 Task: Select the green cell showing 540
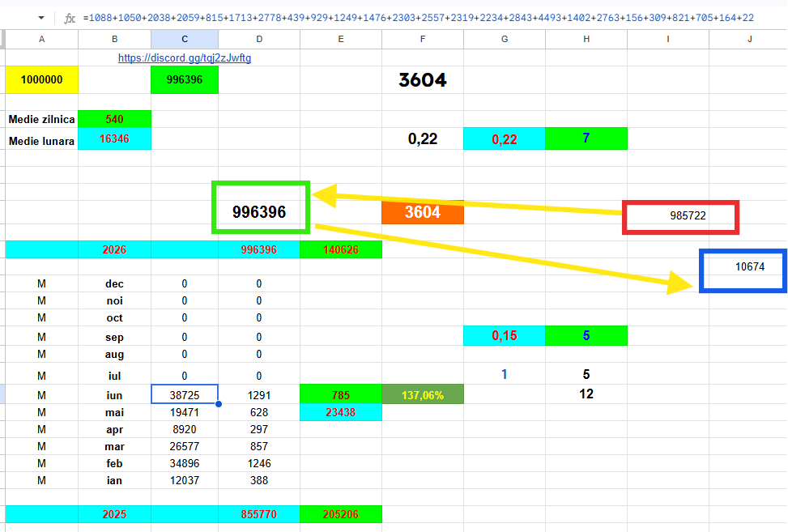click(114, 119)
